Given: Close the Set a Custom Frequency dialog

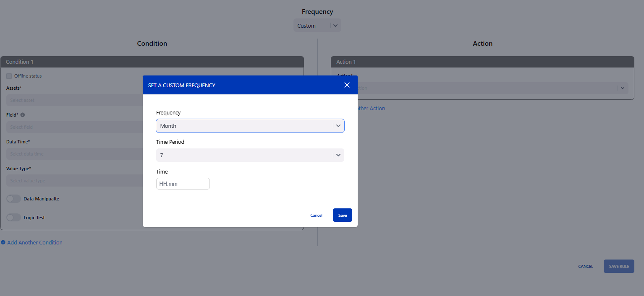Looking at the screenshot, I should coord(347,85).
